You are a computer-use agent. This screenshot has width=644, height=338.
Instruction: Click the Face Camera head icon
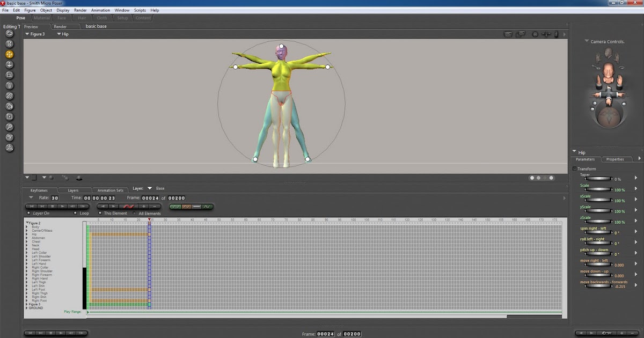click(x=608, y=53)
